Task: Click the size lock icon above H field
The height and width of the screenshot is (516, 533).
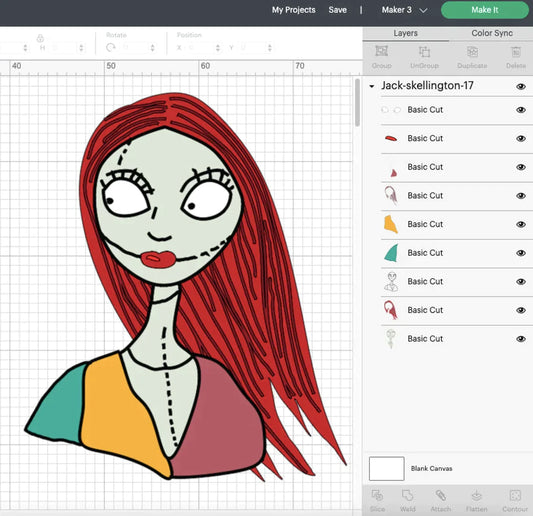Action: click(x=40, y=38)
